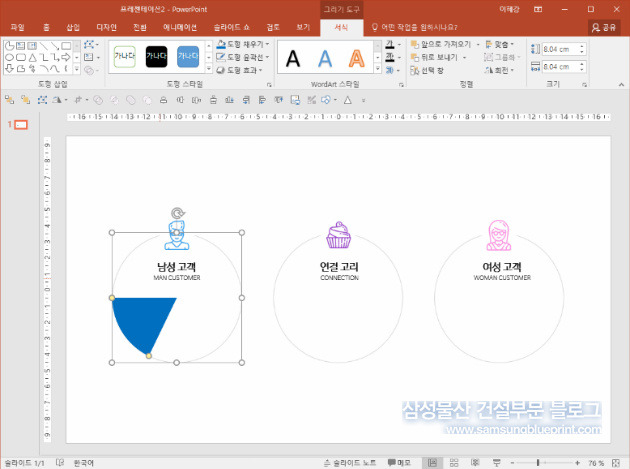630x469 pixels.
Task: Click the zoom in plus button
Action: [577, 463]
